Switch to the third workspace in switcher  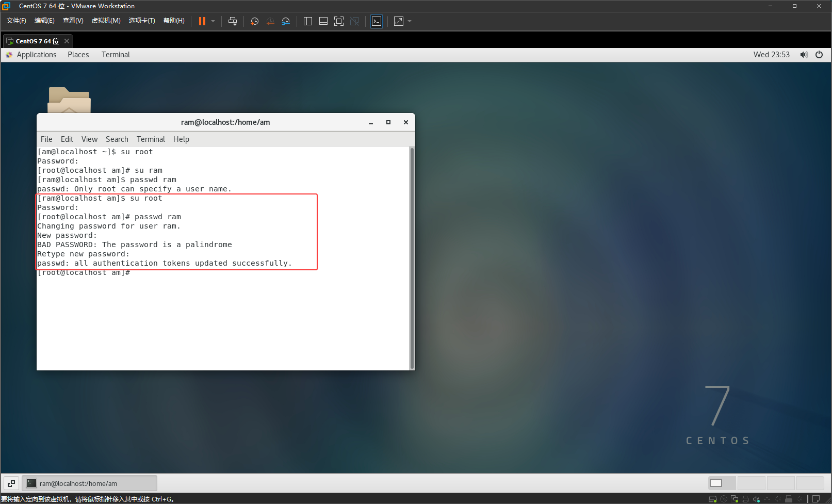tap(781, 483)
